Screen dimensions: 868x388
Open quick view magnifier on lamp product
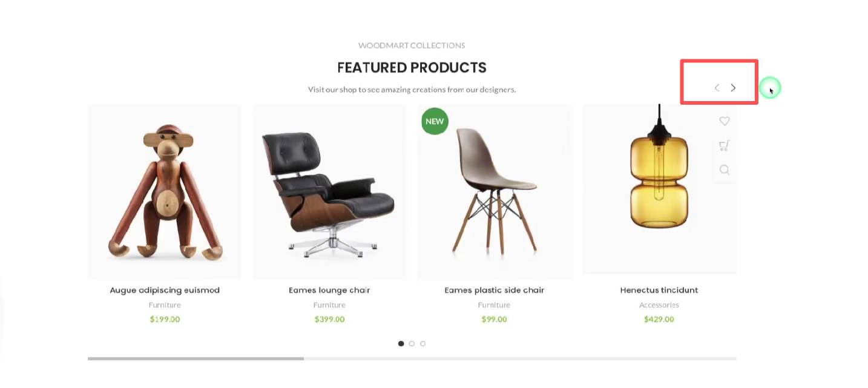[725, 169]
